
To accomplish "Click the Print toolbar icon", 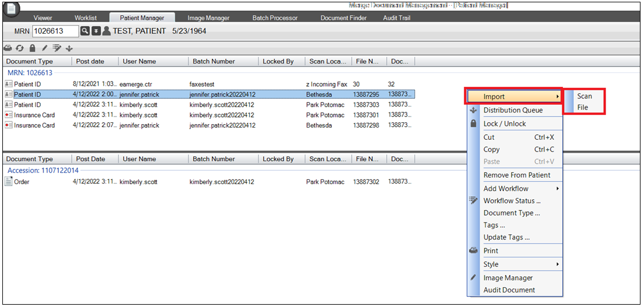I will coord(8,48).
